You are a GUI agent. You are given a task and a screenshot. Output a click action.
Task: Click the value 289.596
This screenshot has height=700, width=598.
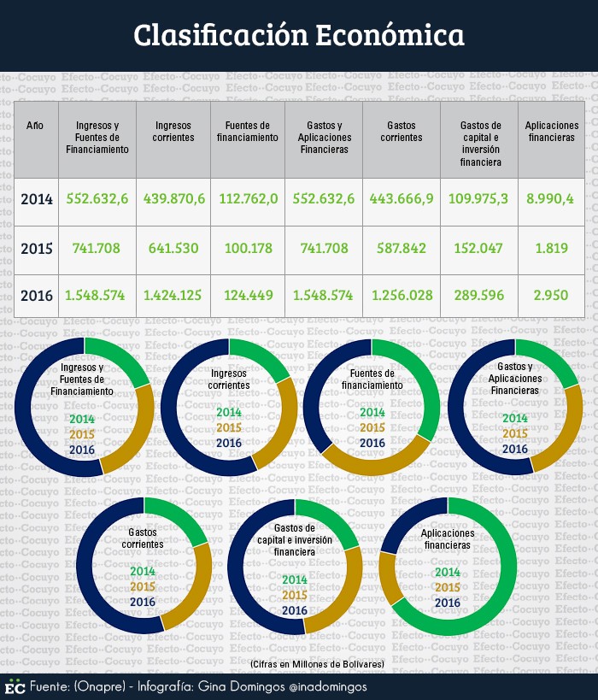pos(479,295)
